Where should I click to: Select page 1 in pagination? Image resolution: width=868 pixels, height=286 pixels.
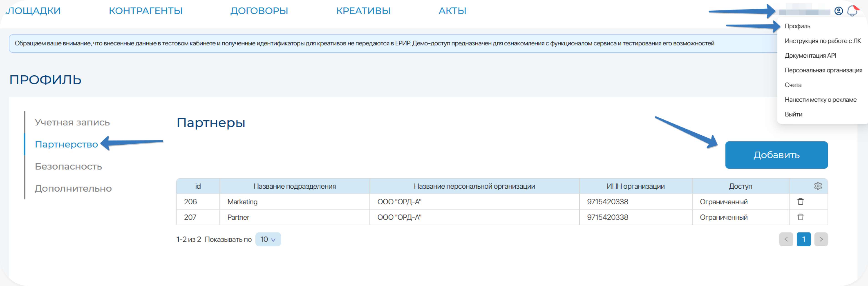point(803,239)
